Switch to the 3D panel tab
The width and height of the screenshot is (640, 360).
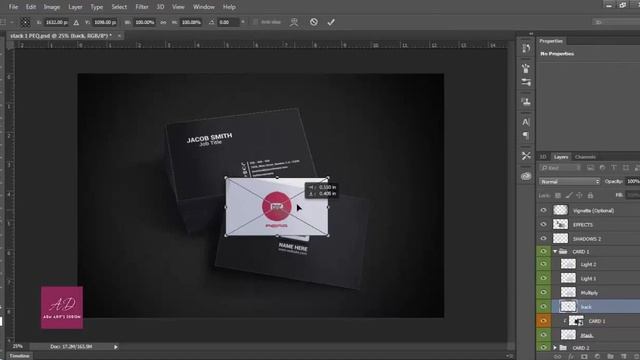point(543,157)
